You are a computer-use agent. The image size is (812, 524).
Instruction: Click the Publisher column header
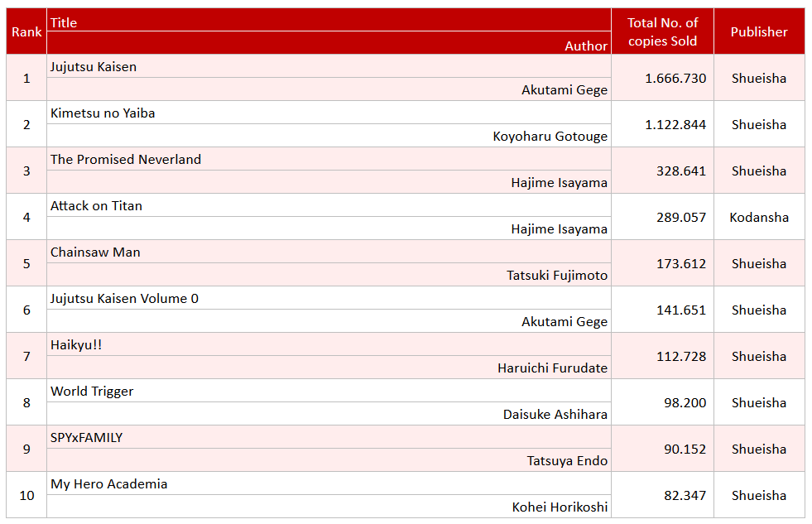759,31
